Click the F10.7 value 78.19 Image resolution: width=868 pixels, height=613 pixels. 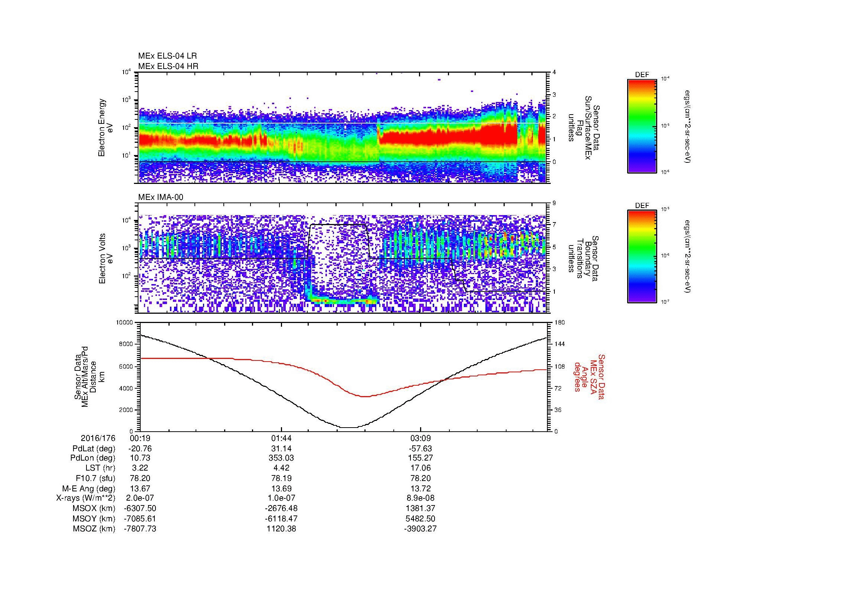281,478
